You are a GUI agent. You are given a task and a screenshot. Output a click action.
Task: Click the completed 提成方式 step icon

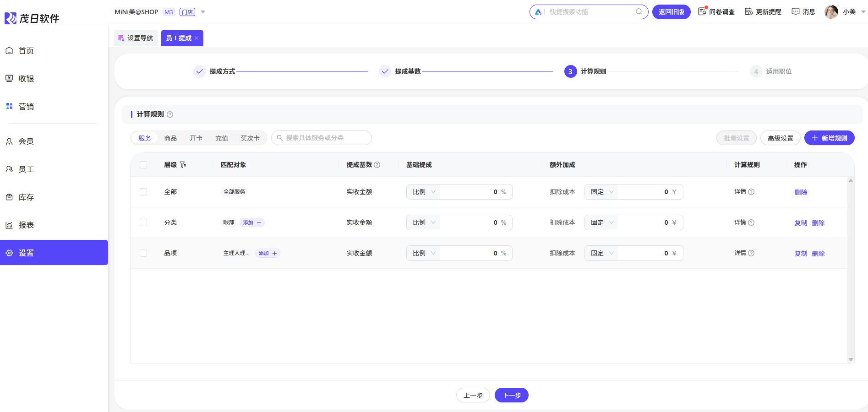point(199,71)
